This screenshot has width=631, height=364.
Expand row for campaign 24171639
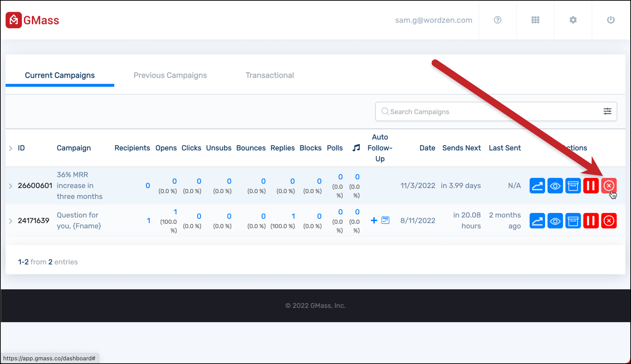click(10, 221)
